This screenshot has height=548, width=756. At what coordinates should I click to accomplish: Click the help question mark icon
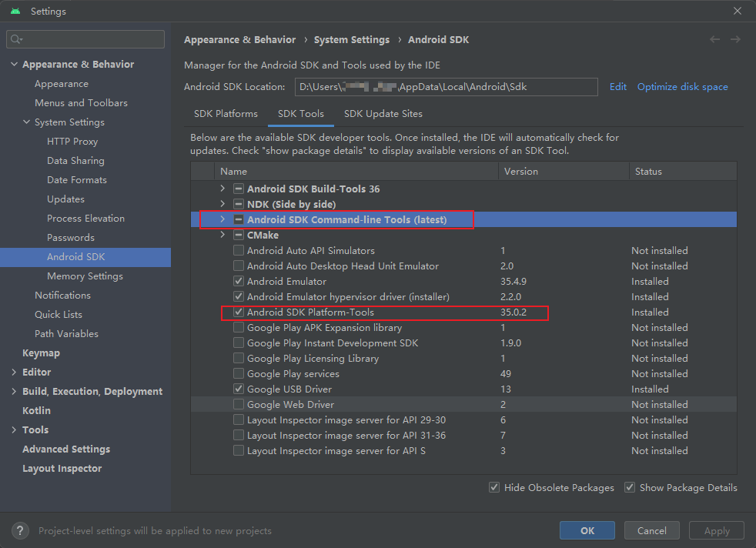pos(20,530)
